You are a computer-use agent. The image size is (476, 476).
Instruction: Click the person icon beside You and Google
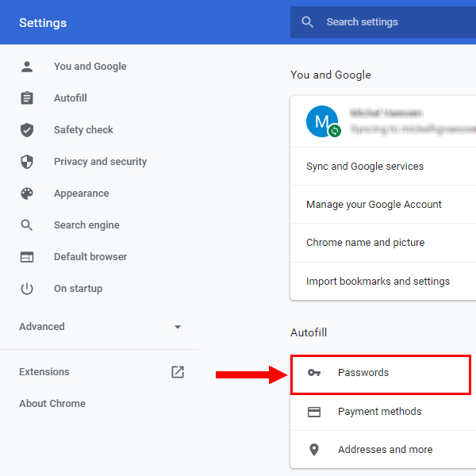27,67
